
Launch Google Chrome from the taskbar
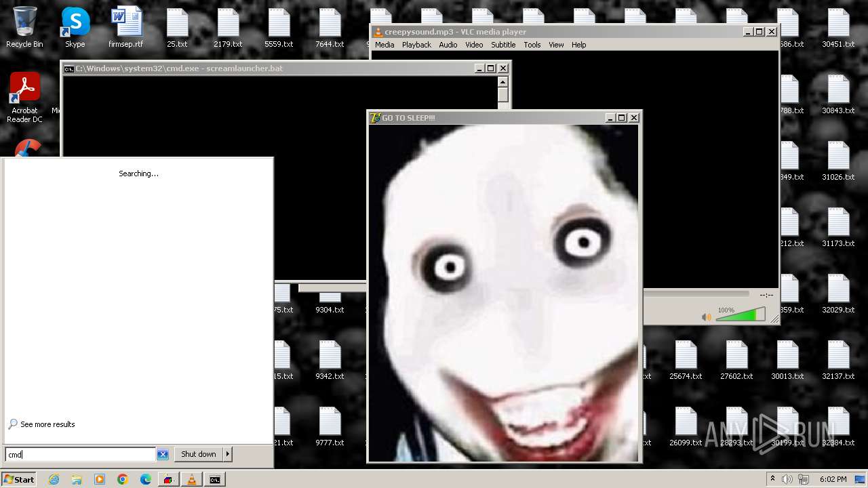point(123,479)
